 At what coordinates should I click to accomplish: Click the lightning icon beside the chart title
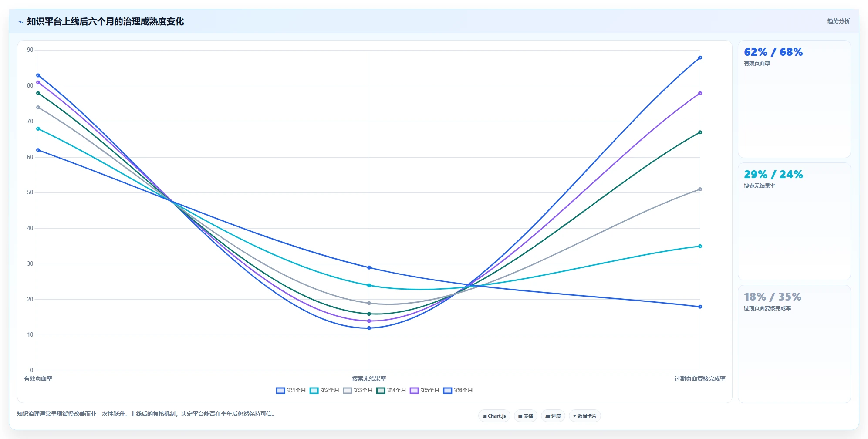[x=20, y=22]
